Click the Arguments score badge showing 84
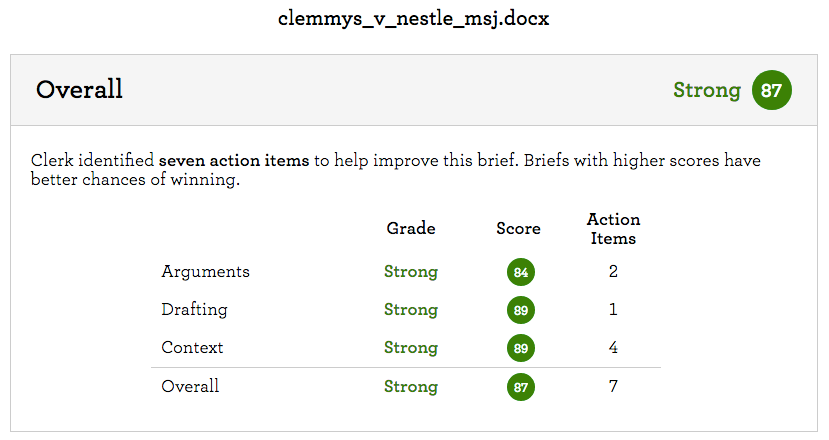829x440 pixels. [520, 272]
